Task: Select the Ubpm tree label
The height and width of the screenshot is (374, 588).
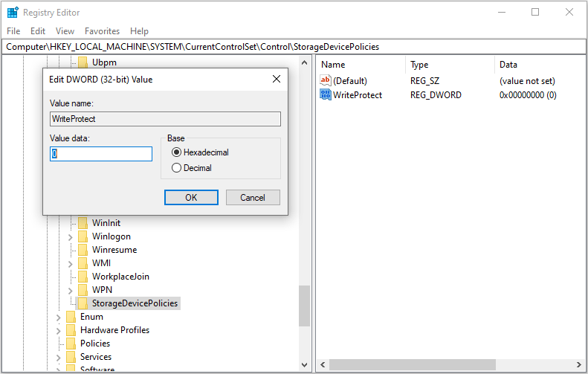Action: coord(104,62)
